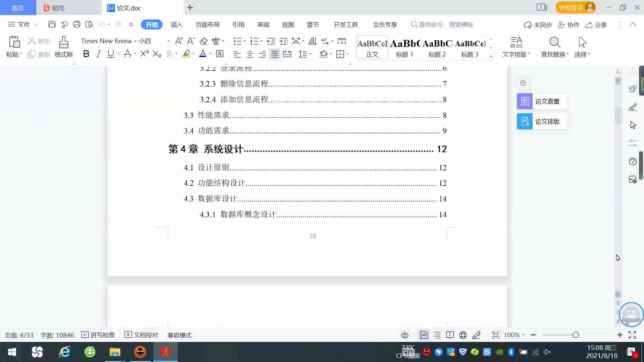Center align the paragraph
The width and height of the screenshot is (644, 362).
[250, 54]
